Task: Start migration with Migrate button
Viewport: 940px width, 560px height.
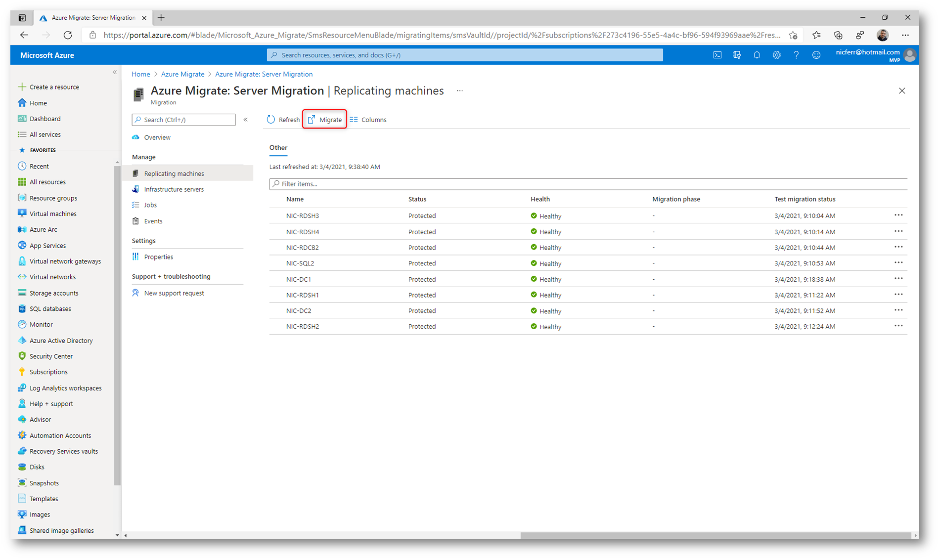Action: pyautogui.click(x=325, y=120)
